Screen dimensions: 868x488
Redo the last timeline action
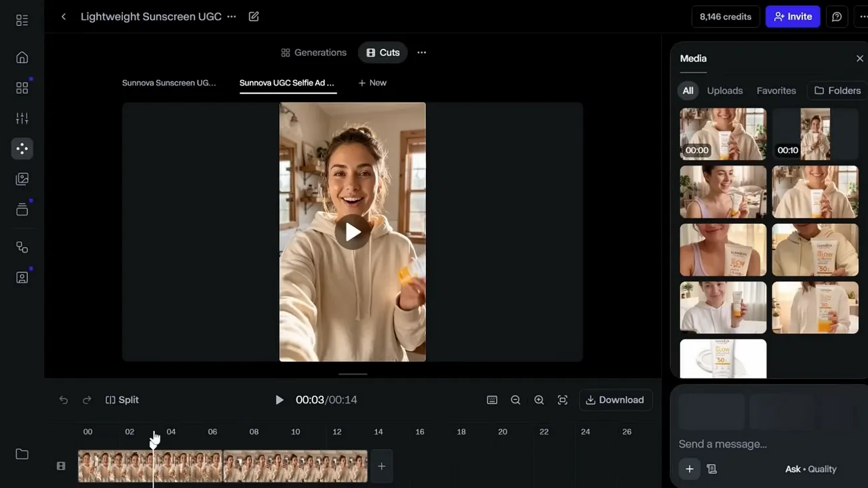point(87,400)
